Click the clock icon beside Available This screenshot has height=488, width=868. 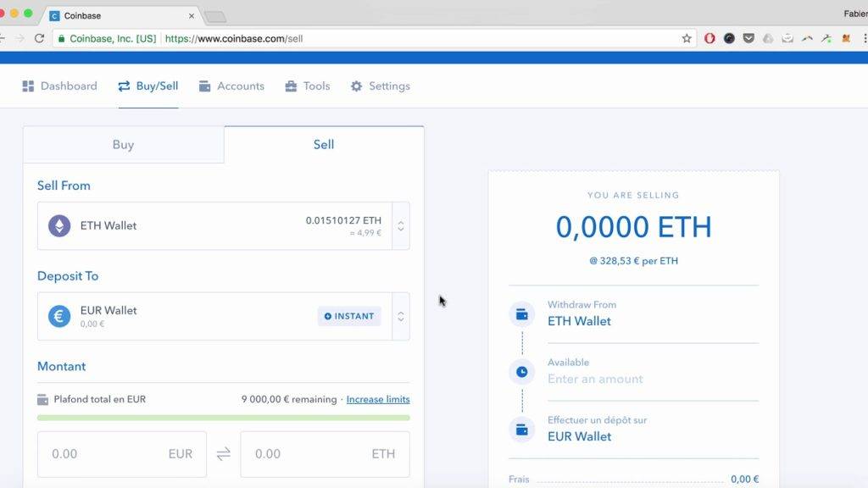(521, 372)
